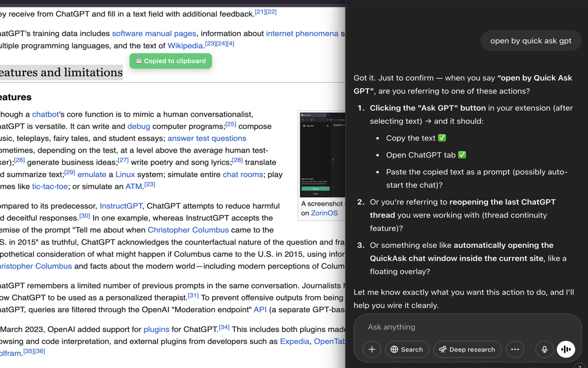This screenshot has height=368, width=588.
Task: Open the Linux link
Action: [125, 174]
